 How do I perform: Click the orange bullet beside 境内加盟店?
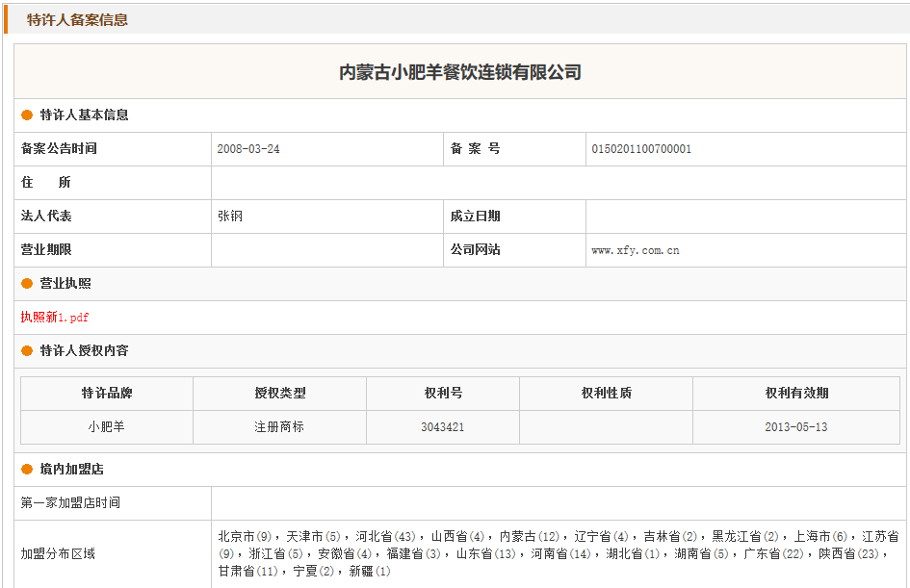click(27, 470)
